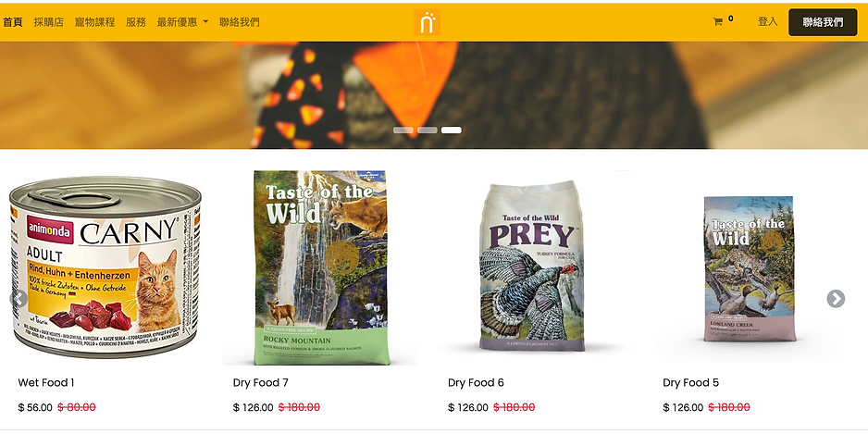The width and height of the screenshot is (868, 434).
Task: Open the 服務 navigation link
Action: click(136, 22)
